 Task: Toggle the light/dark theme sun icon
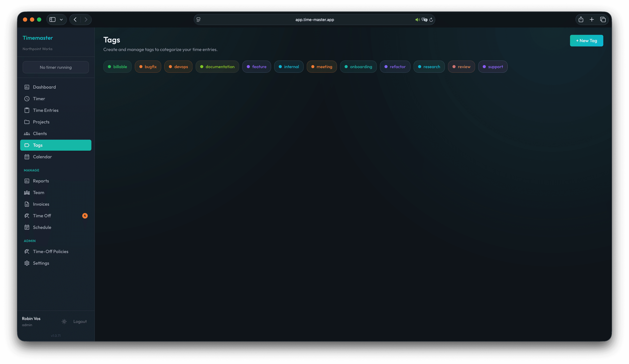point(64,322)
